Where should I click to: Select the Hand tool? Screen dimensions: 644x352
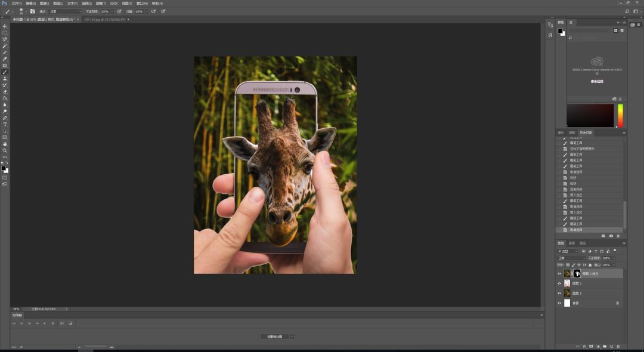5,144
